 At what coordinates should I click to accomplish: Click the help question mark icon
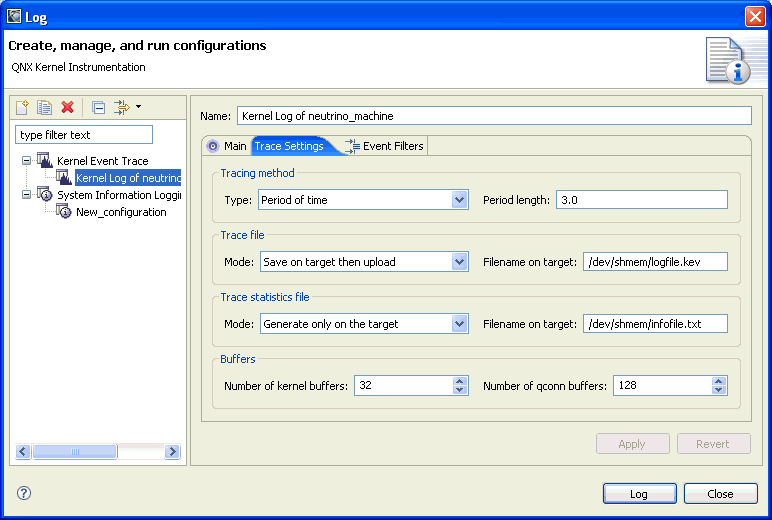pos(24,493)
